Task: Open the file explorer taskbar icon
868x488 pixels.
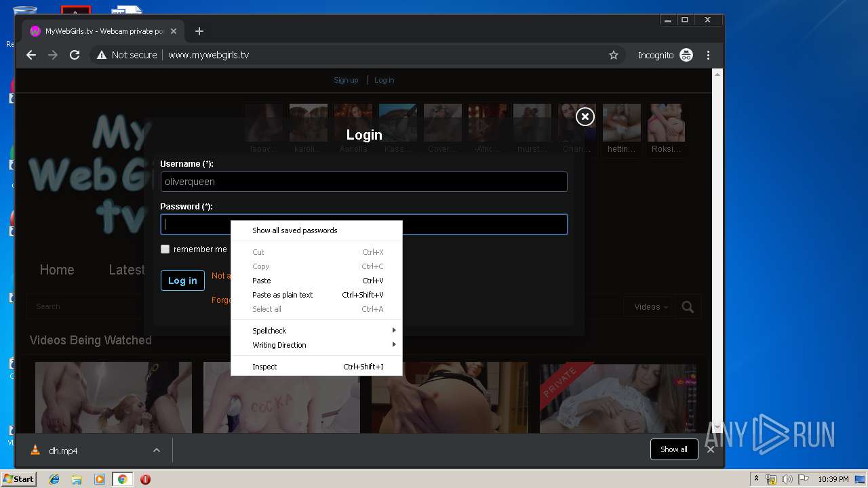Action: click(77, 479)
